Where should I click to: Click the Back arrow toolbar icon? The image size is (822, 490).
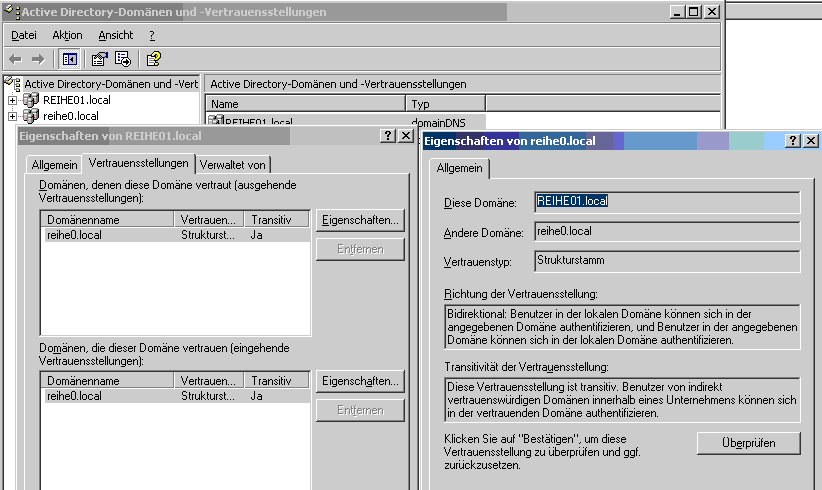[16, 59]
